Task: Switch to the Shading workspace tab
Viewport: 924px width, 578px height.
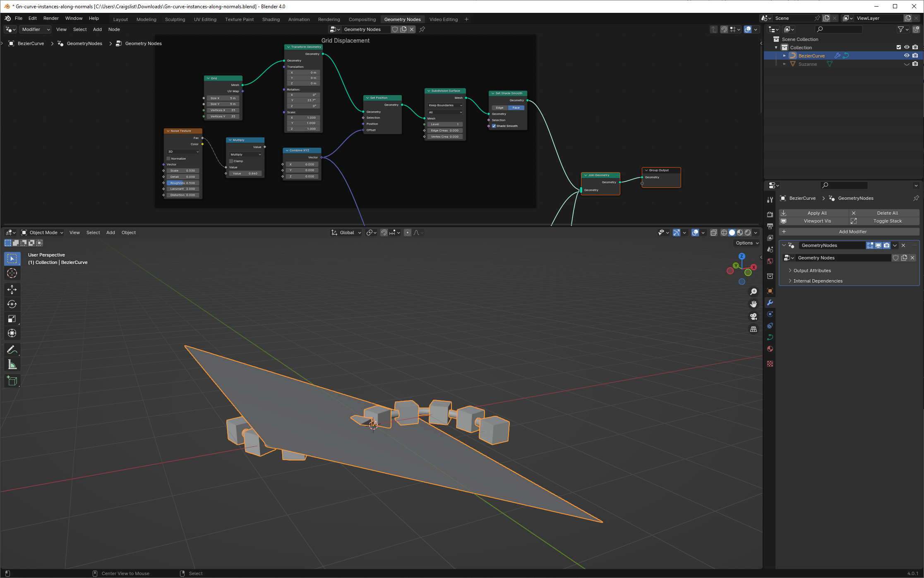Action: pos(271,19)
